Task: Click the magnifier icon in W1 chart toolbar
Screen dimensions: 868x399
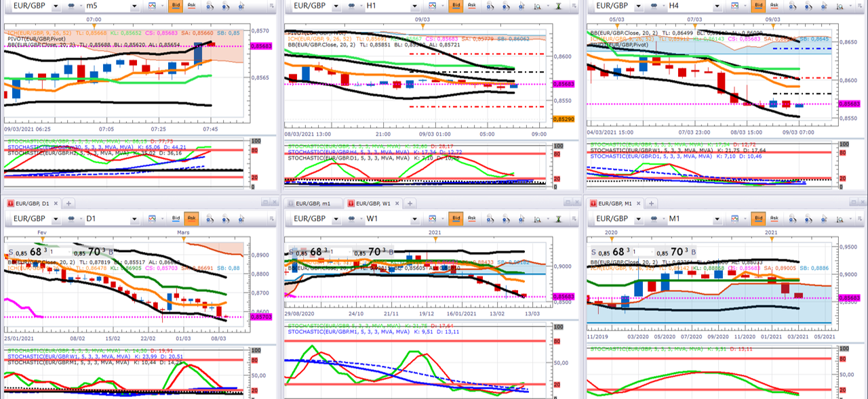Action: point(537,218)
